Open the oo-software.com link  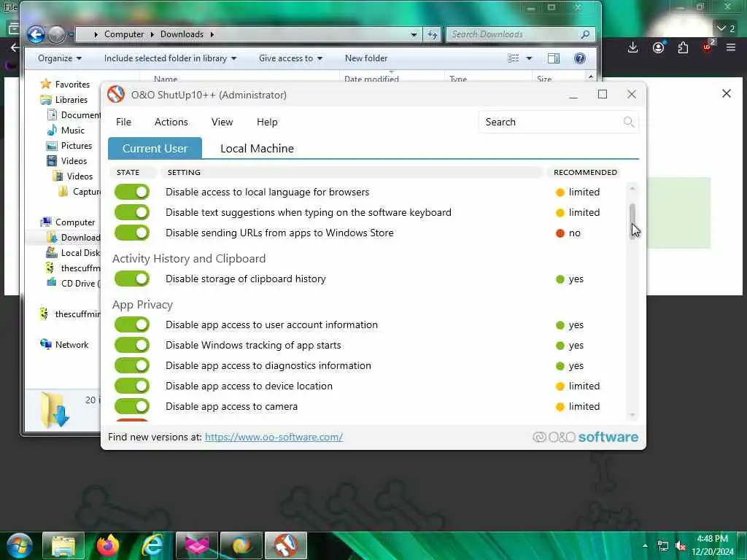click(274, 437)
